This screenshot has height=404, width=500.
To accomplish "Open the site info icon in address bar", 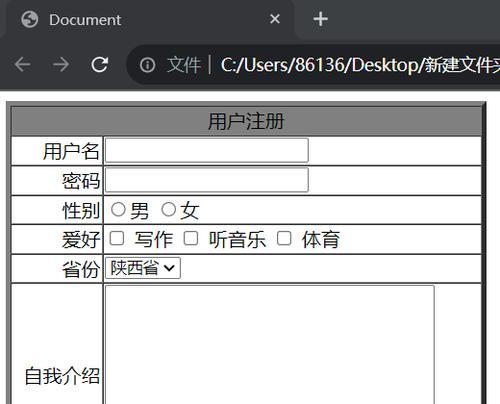I will coord(148,65).
